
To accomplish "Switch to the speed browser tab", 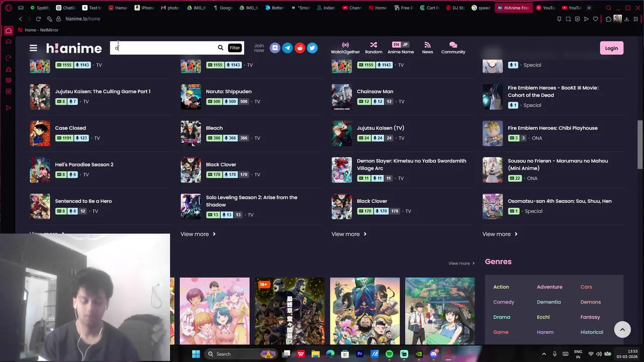I will (x=481, y=8).
